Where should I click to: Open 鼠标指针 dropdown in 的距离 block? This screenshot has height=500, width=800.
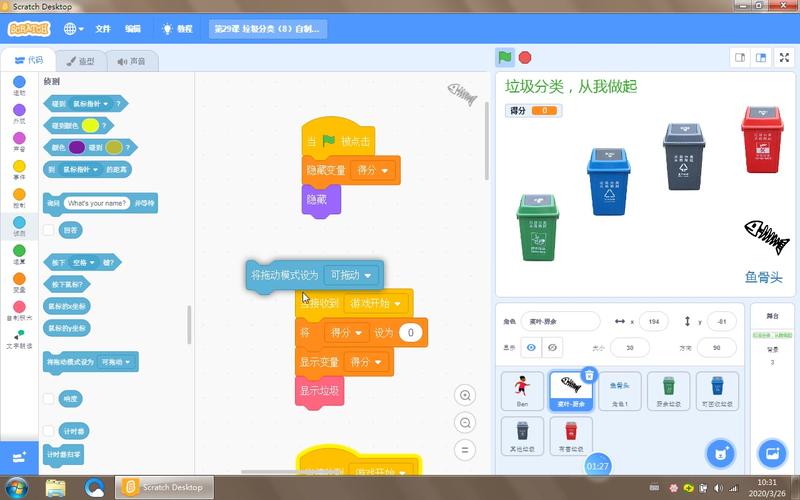80,169
